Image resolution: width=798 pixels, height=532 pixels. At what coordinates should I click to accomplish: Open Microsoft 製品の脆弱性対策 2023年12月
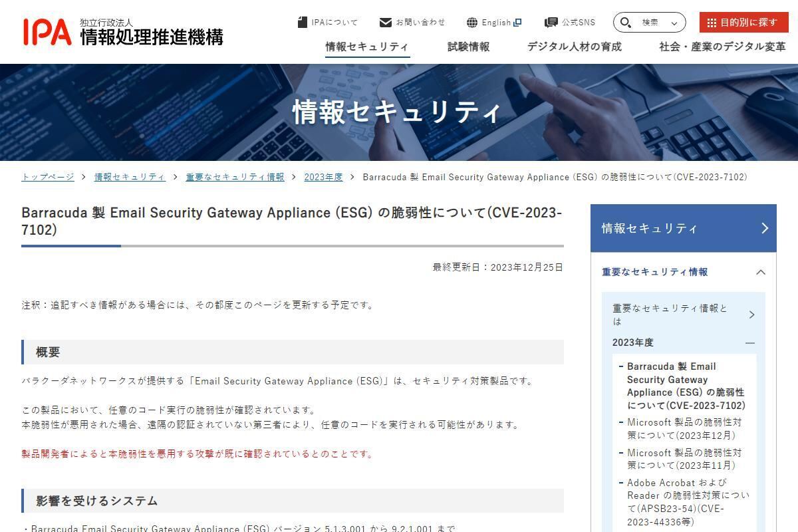coord(684,429)
